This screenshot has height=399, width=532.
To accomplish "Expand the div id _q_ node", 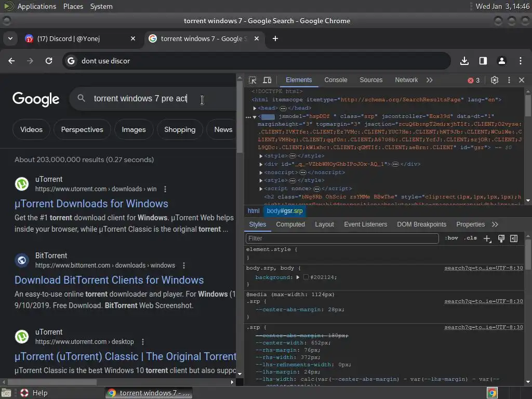I will tap(261, 164).
